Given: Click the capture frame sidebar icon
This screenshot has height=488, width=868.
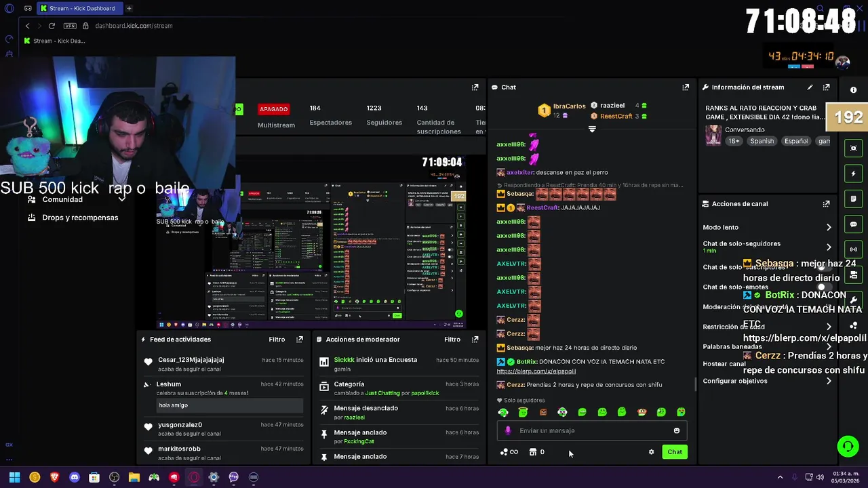Looking at the screenshot, I should tap(854, 148).
